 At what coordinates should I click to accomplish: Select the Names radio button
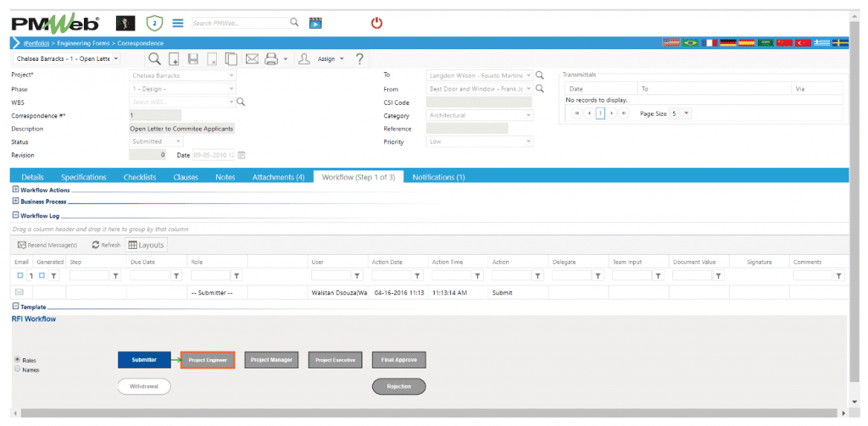17,368
